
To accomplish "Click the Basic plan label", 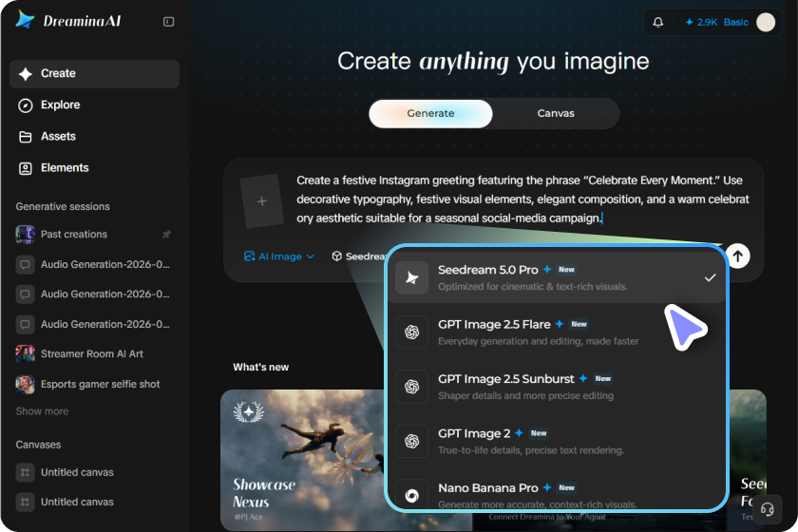I will (x=736, y=22).
